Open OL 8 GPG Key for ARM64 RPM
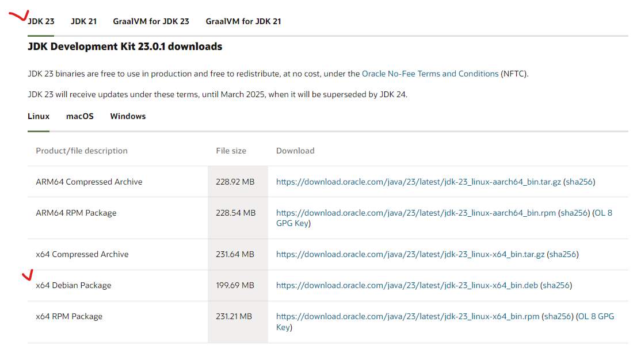Viewport: 641px width, 364px height. (x=444, y=218)
